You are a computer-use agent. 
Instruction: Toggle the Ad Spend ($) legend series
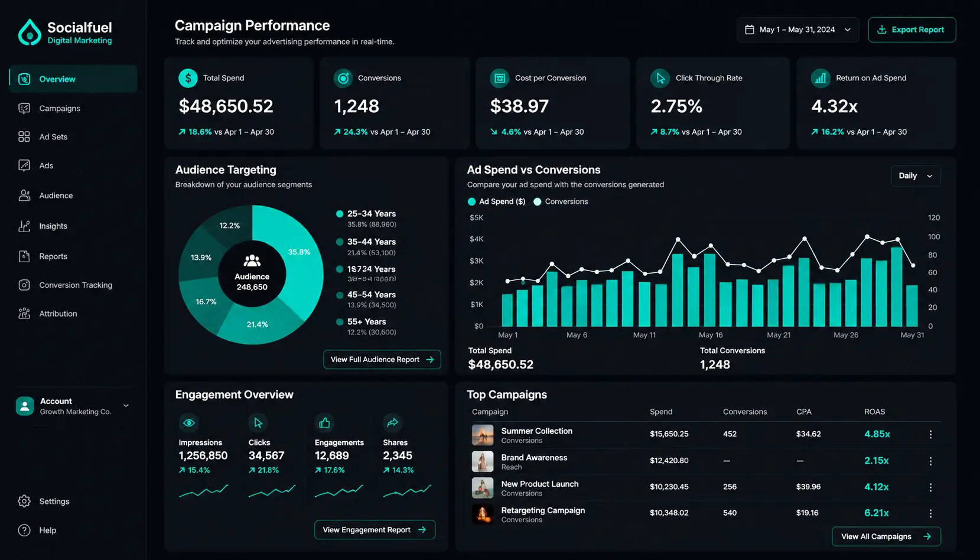pos(496,201)
